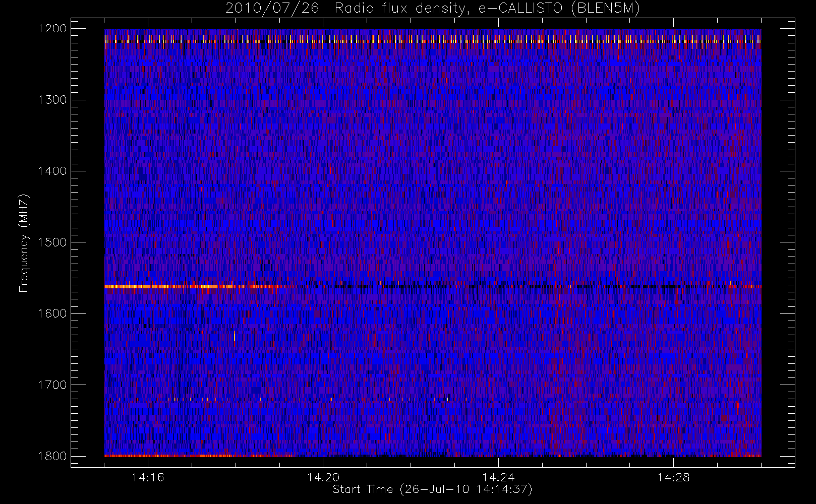
Task: Click the 14:24 time tick label
Action: [x=498, y=477]
